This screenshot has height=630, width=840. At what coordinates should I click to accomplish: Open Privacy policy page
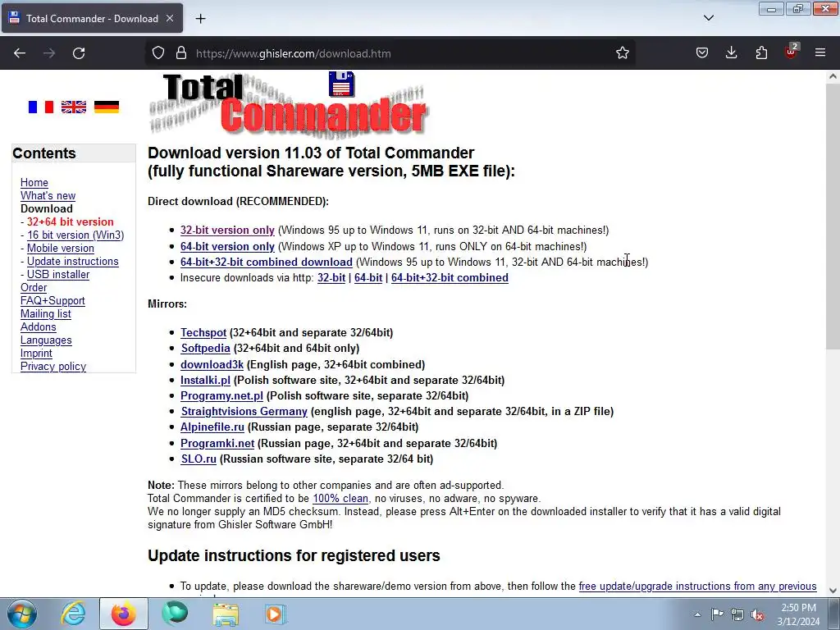click(53, 367)
